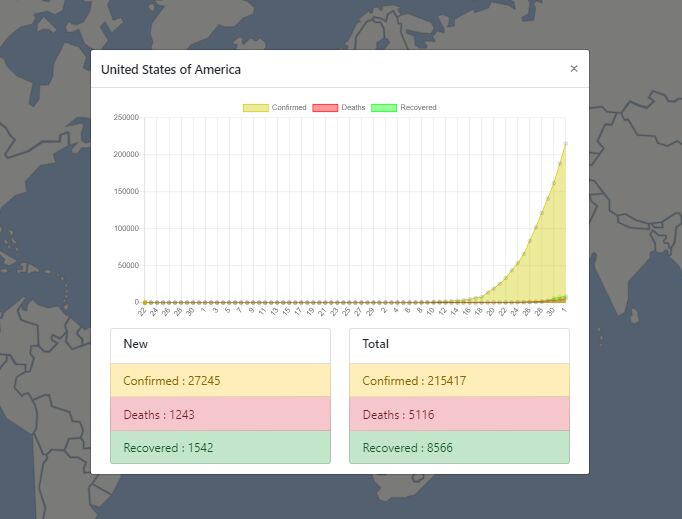This screenshot has height=519, width=682.
Task: Click the New card header
Action: click(221, 346)
